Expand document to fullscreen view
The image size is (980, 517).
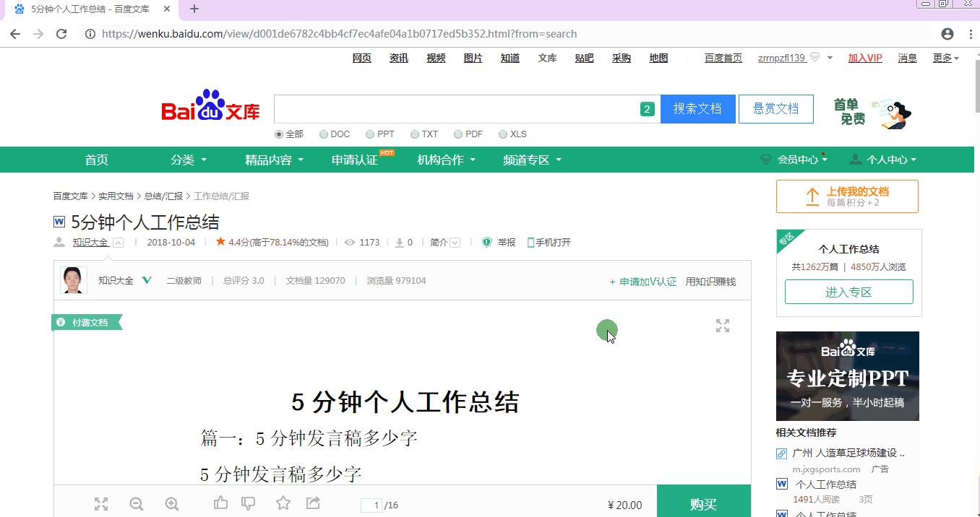(x=722, y=326)
